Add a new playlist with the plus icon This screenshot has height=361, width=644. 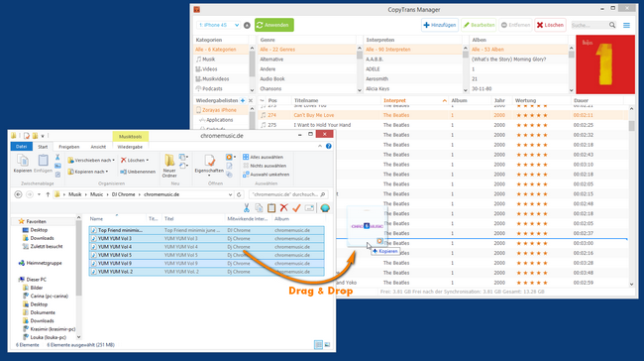tap(243, 100)
